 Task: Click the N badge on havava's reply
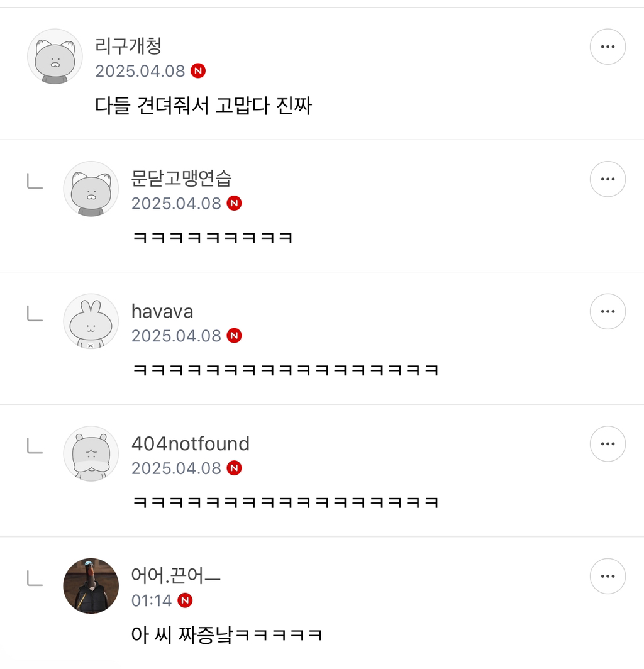click(x=234, y=336)
